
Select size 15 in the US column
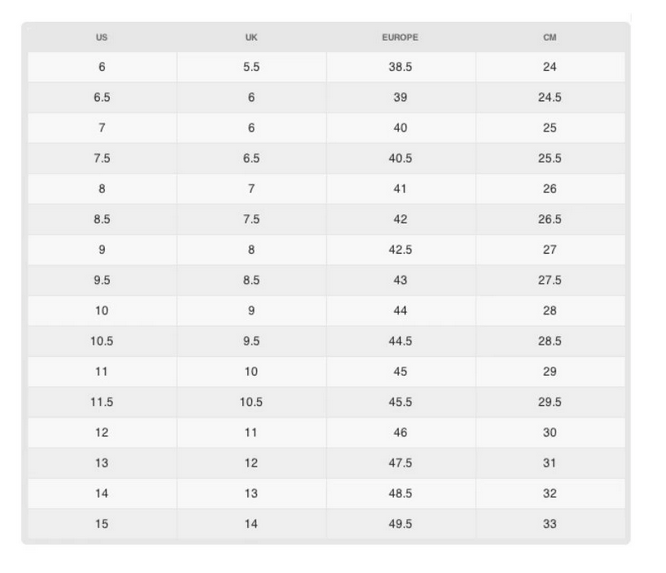[x=102, y=524]
